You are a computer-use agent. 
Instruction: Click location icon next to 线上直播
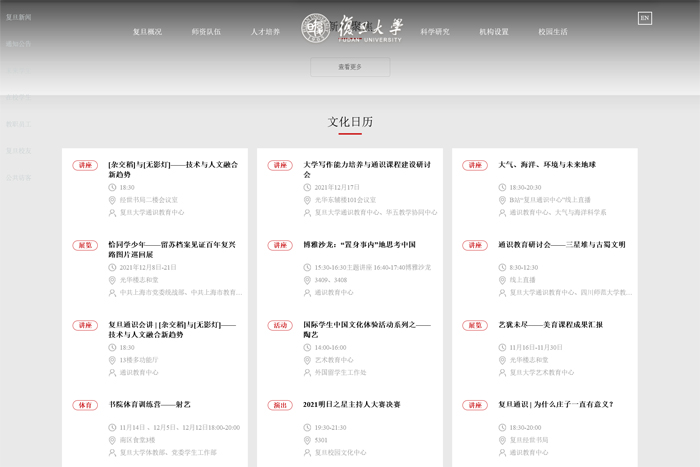tap(503, 280)
